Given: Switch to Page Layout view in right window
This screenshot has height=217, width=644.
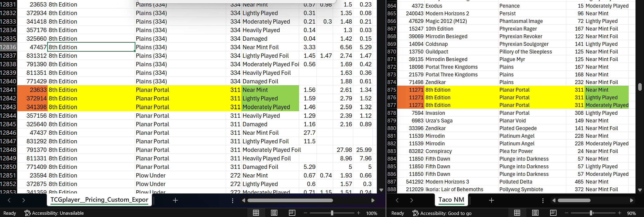Looking at the screenshot, I should [x=535, y=213].
